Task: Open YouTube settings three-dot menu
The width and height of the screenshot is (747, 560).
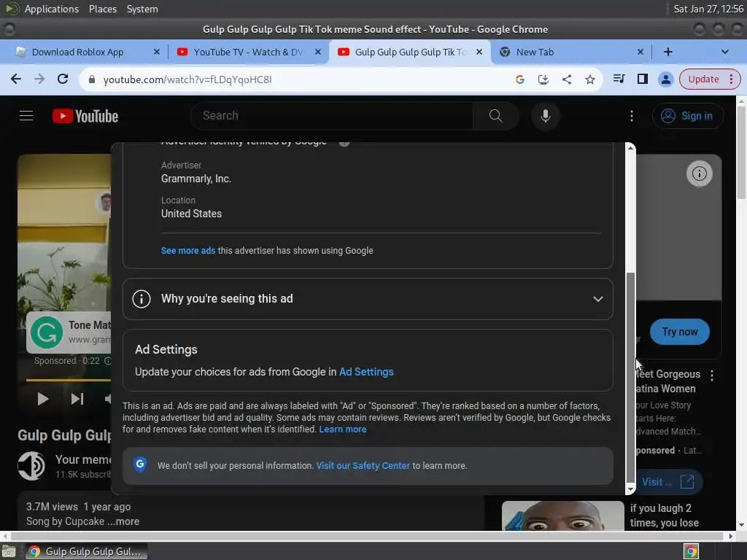Action: coord(632,116)
